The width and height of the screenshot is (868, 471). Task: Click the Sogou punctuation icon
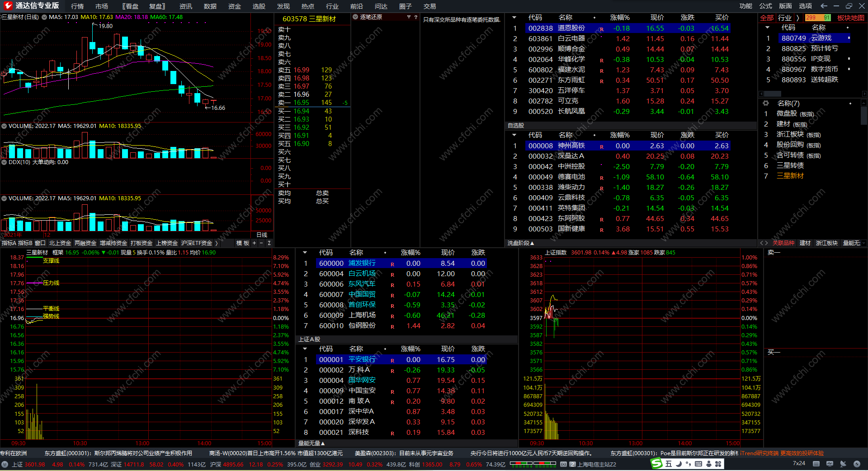[688, 464]
